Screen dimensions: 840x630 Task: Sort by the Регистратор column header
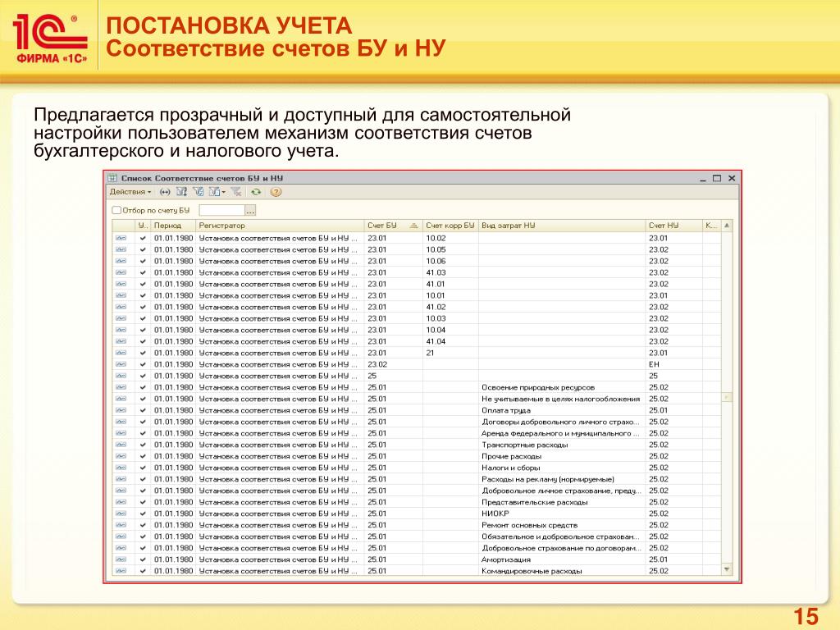click(280, 226)
